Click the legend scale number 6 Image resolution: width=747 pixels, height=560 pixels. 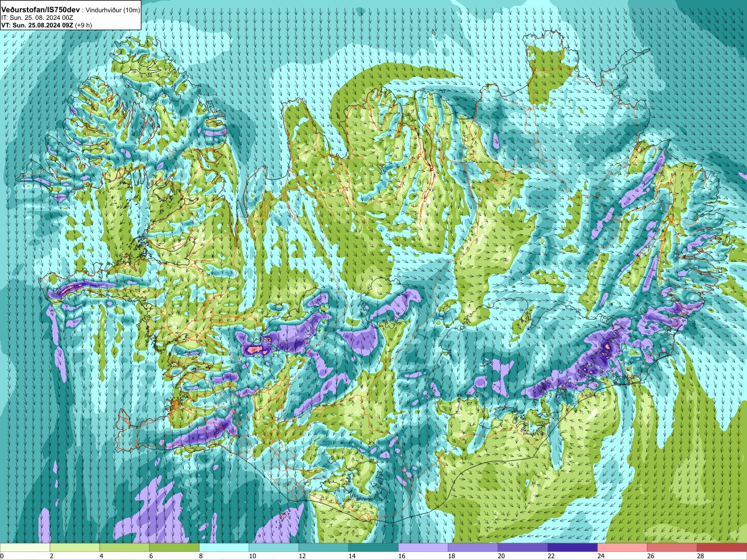click(x=151, y=556)
